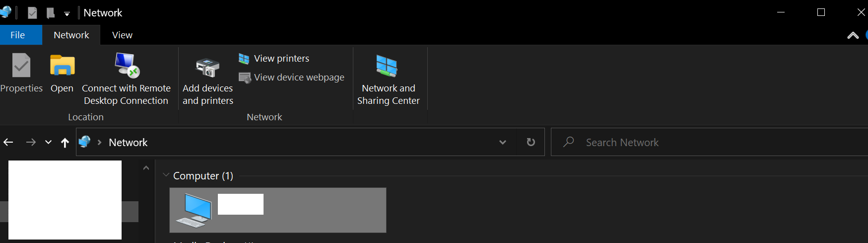Screen dimensions: 868x243
Task: Switch to the View ribbon tab
Action: pyautogui.click(x=122, y=35)
